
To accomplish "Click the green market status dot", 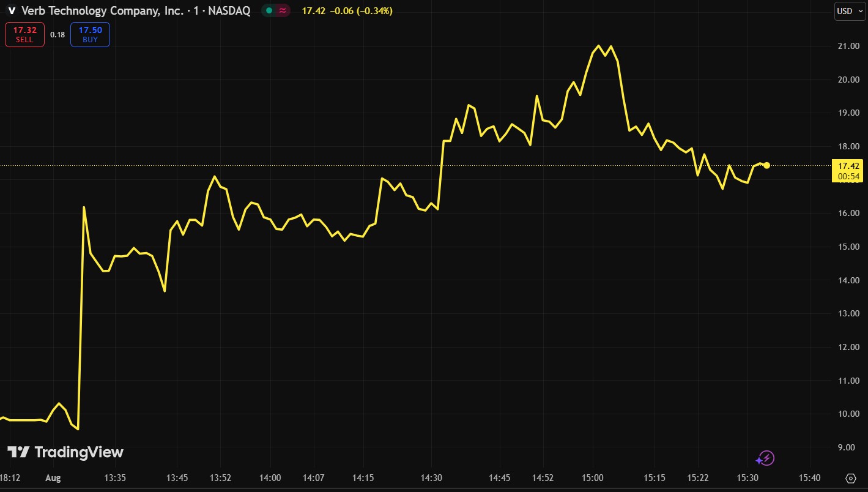I will pos(269,11).
